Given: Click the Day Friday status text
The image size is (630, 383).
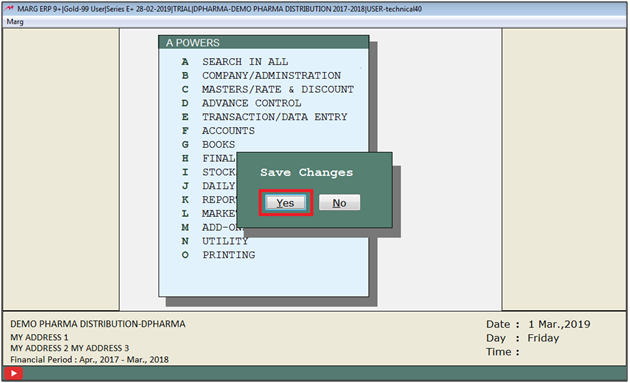Looking at the screenshot, I should tap(523, 338).
